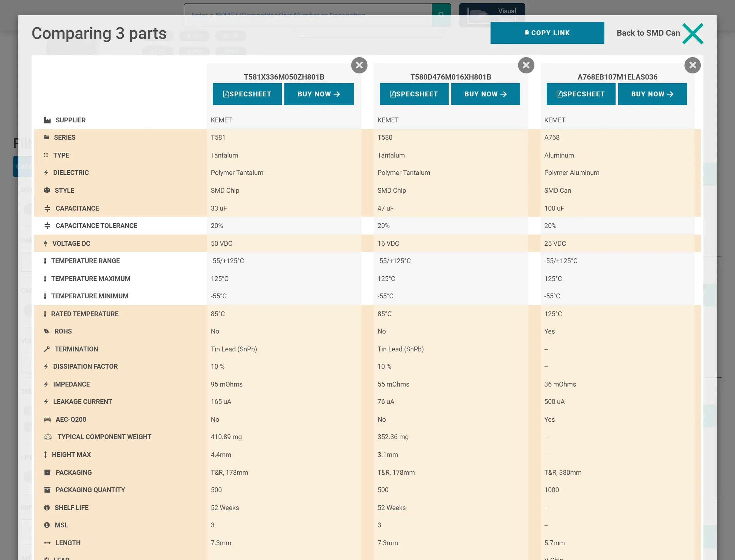This screenshot has width=735, height=560.
Task: Click the Type grid icon
Action: click(x=46, y=155)
